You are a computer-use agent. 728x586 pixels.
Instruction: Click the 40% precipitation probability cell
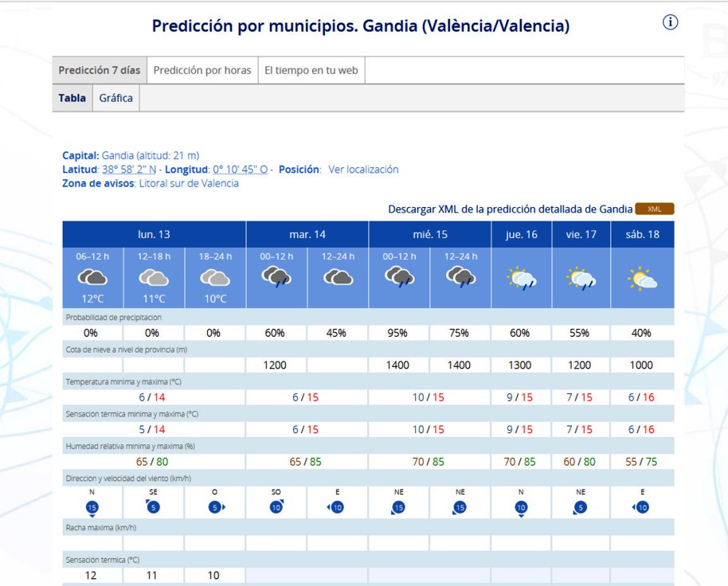pyautogui.click(x=641, y=333)
